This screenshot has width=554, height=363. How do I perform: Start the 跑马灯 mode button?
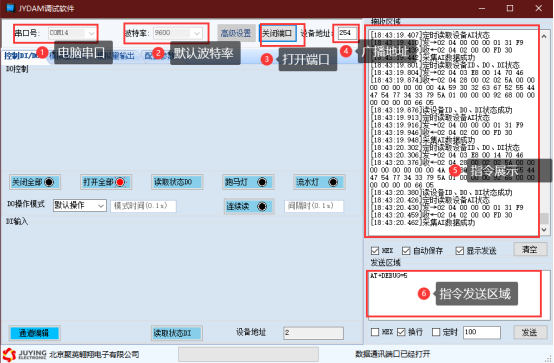pyautogui.click(x=248, y=182)
